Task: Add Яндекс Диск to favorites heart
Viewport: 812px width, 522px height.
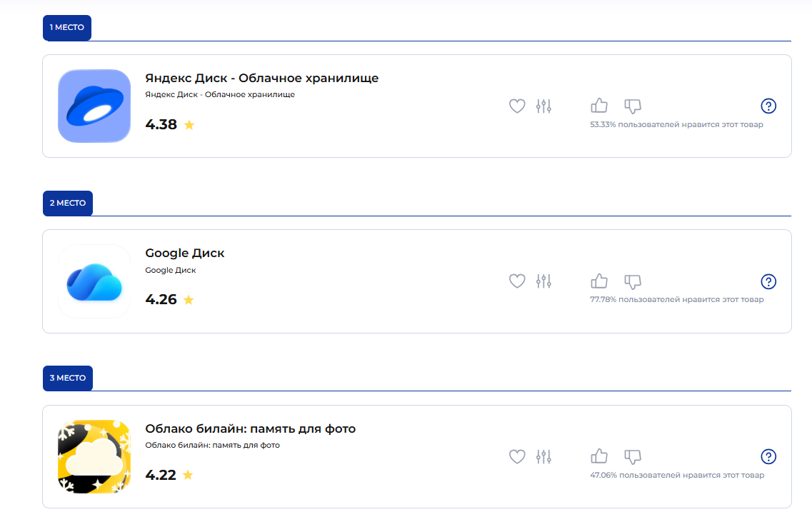Action: click(x=517, y=106)
